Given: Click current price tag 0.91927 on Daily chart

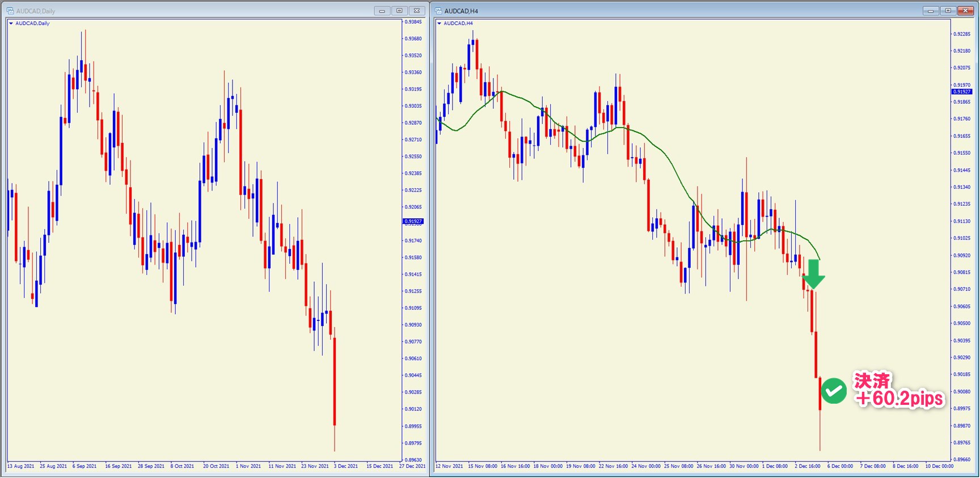Looking at the screenshot, I should 413,221.
